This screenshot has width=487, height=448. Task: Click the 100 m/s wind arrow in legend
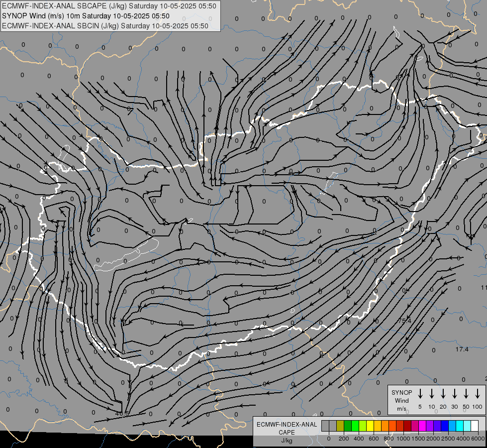pyautogui.click(x=478, y=394)
